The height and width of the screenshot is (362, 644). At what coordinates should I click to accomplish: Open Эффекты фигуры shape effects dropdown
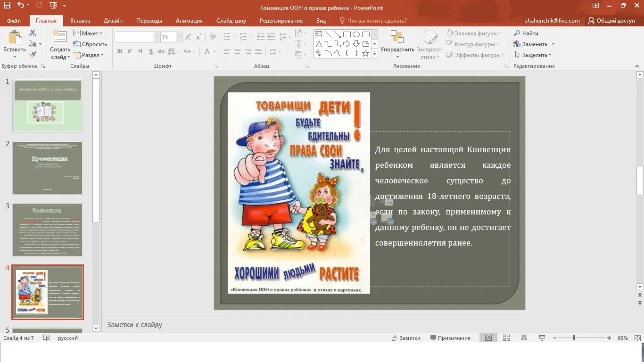click(x=475, y=55)
